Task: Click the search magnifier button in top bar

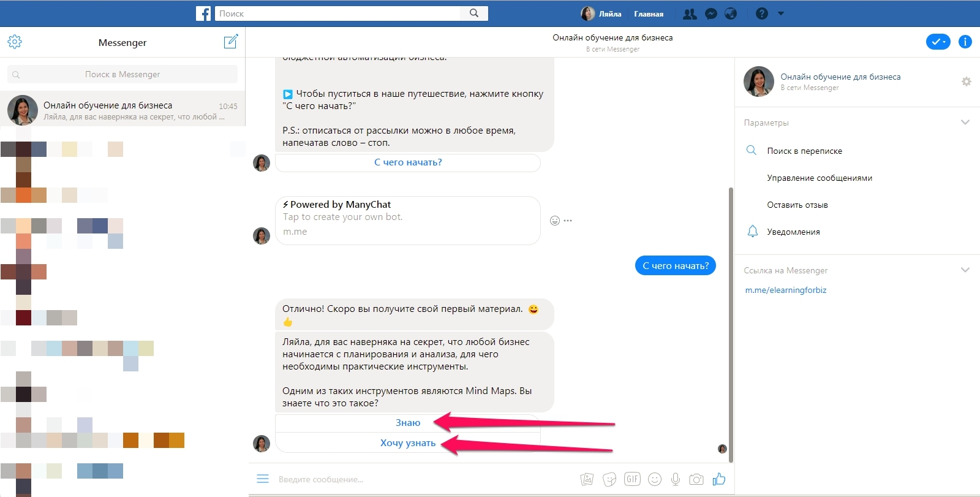Action: (x=474, y=13)
